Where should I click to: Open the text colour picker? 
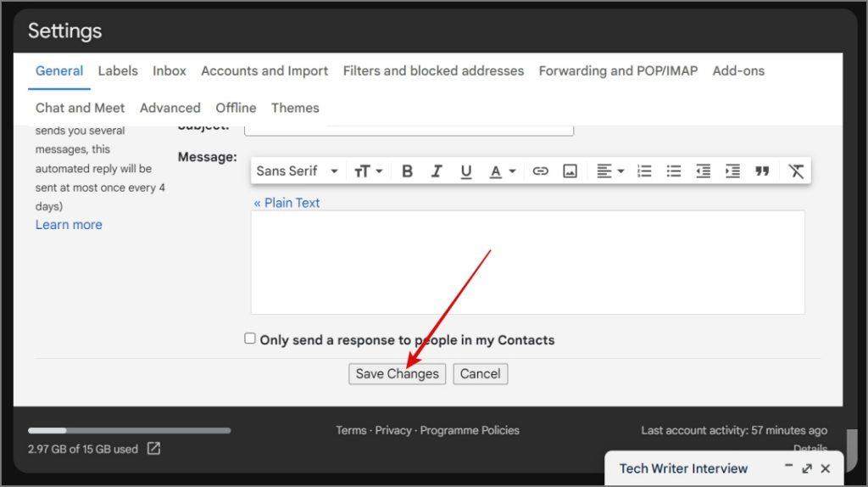coord(502,171)
